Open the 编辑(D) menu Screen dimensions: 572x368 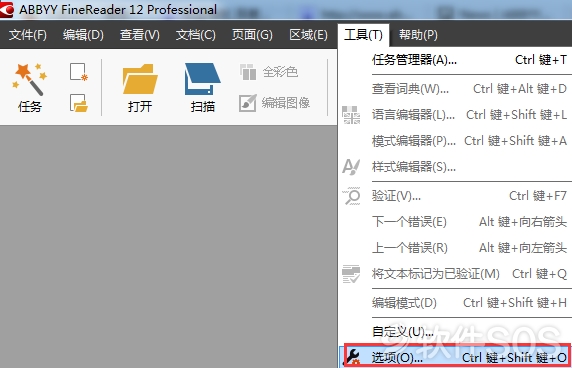pyautogui.click(x=83, y=35)
